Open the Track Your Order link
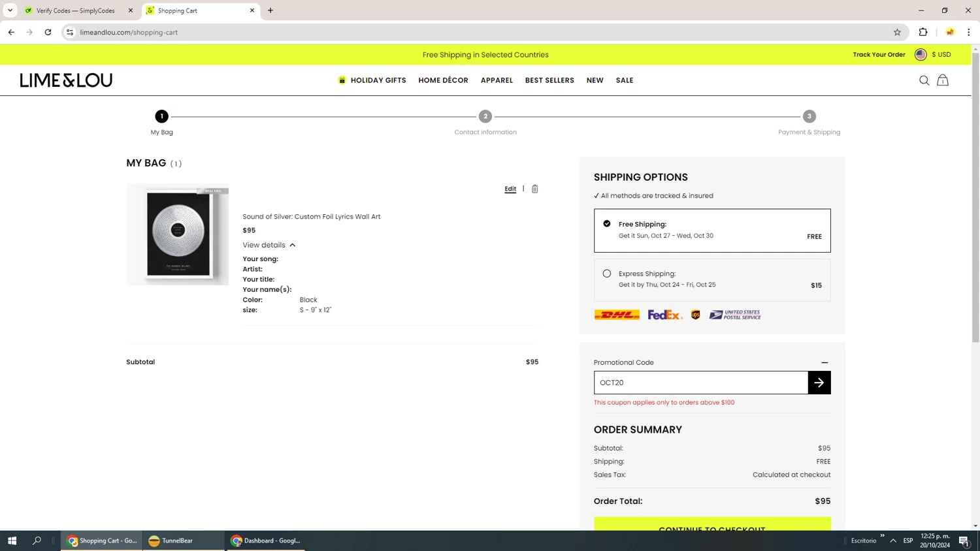 point(879,55)
